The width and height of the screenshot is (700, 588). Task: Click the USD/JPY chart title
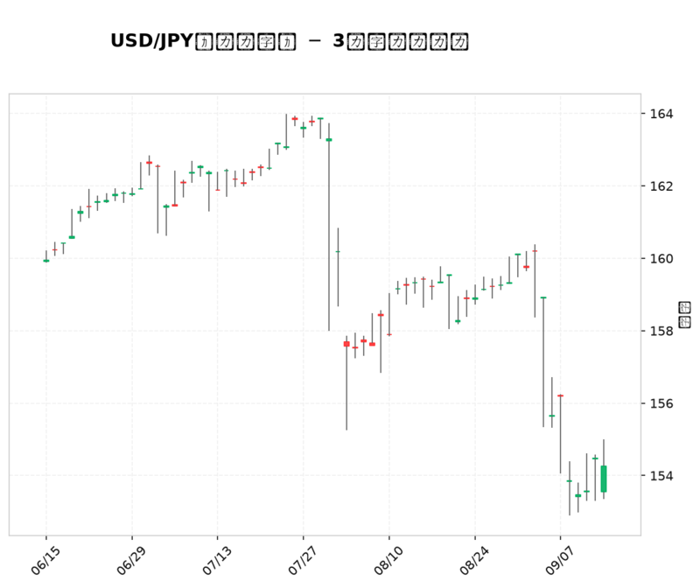pyautogui.click(x=290, y=41)
